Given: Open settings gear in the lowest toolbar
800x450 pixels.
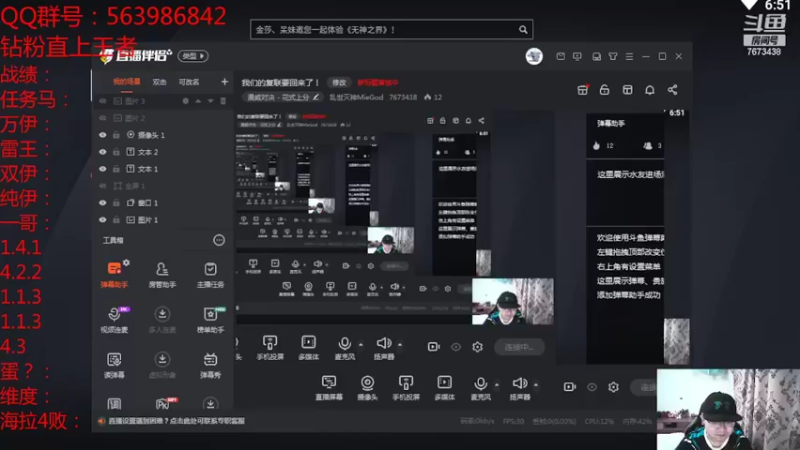Looking at the screenshot, I should point(613,387).
